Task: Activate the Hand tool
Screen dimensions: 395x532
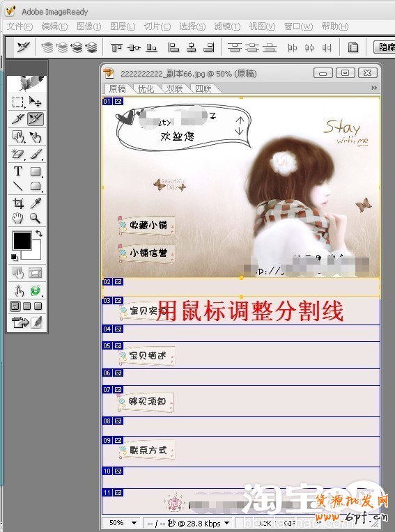Action: [18, 218]
